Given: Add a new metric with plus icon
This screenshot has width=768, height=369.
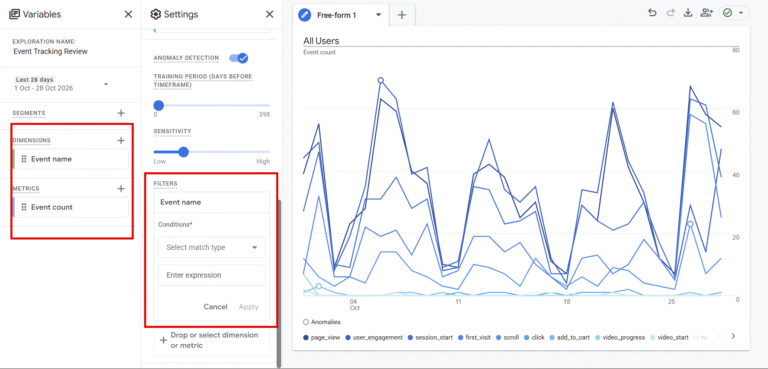Looking at the screenshot, I should [x=121, y=189].
